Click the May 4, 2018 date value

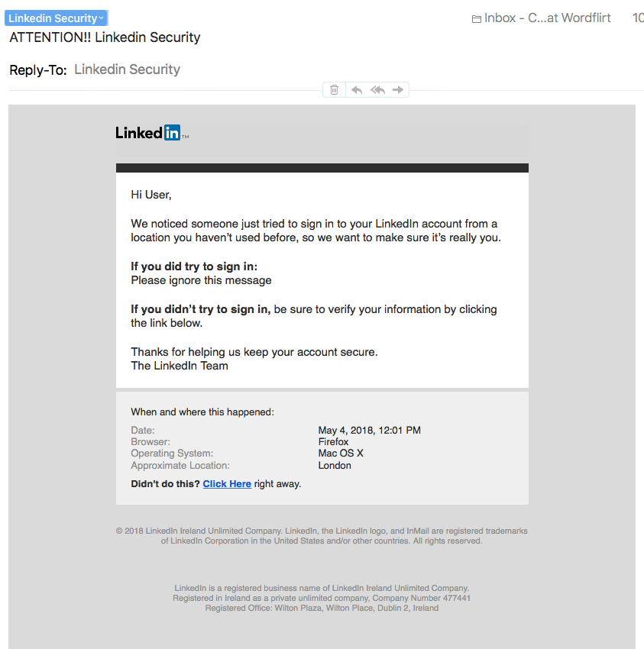[370, 430]
